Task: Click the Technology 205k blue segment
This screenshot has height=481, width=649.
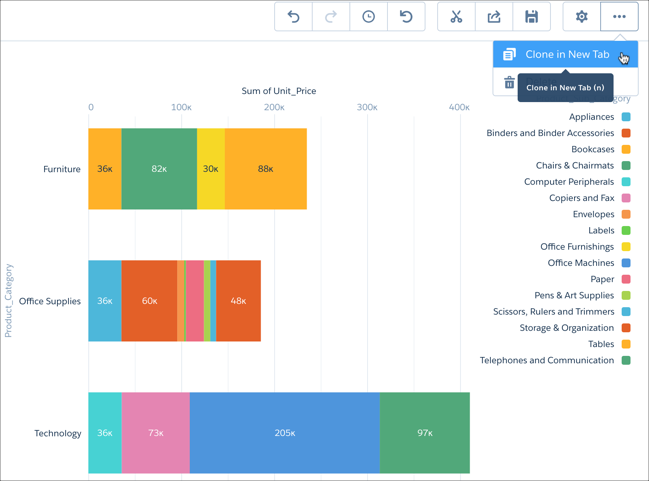Action: tap(285, 433)
